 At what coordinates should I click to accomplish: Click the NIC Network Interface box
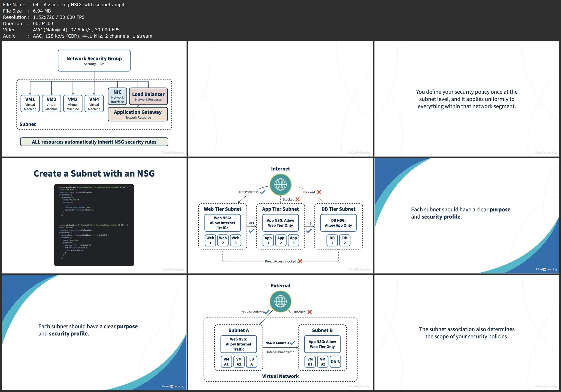pyautogui.click(x=117, y=96)
